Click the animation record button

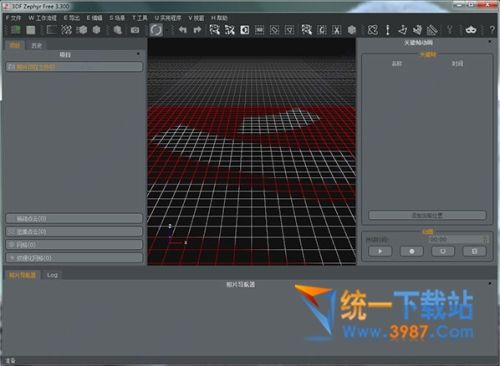(x=412, y=251)
